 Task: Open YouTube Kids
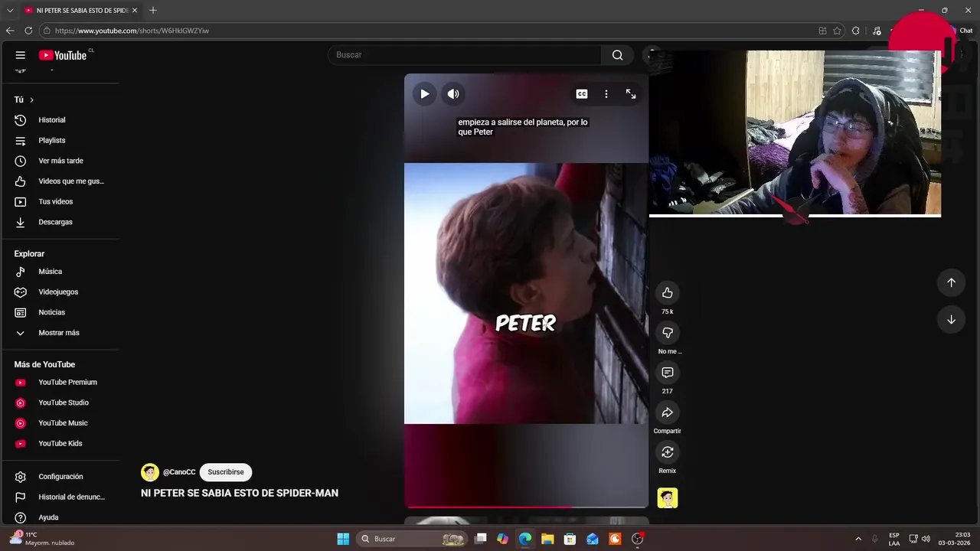(x=61, y=444)
